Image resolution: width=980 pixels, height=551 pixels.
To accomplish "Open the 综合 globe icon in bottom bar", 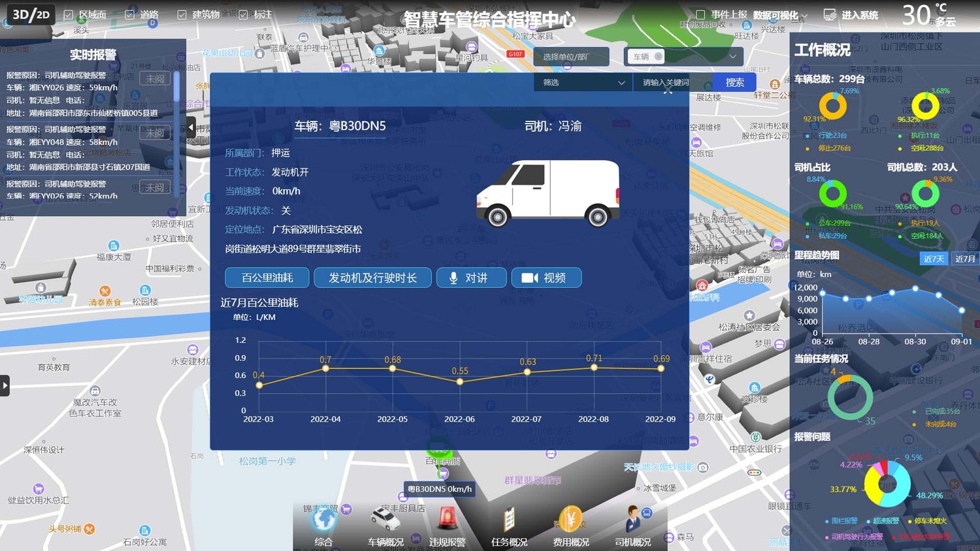I will point(323,520).
